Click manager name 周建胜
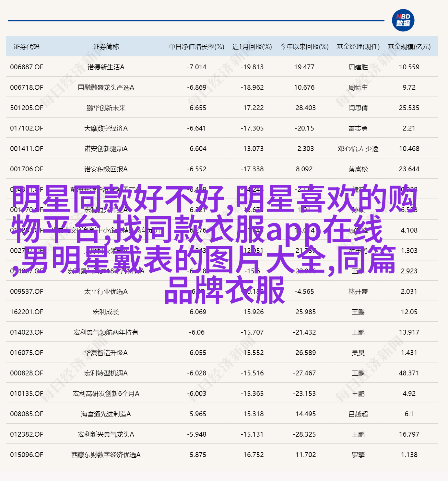Viewport: 448px width, 481px height. pyautogui.click(x=358, y=67)
